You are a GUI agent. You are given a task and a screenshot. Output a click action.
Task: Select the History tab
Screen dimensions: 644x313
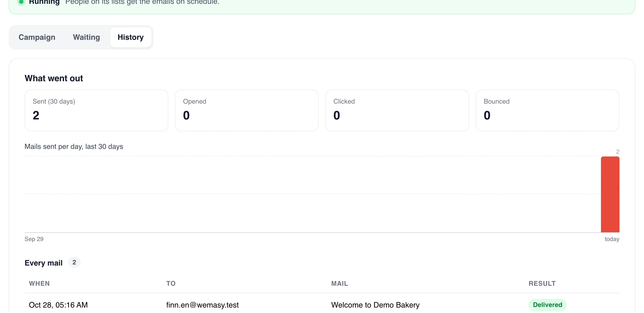pos(130,37)
